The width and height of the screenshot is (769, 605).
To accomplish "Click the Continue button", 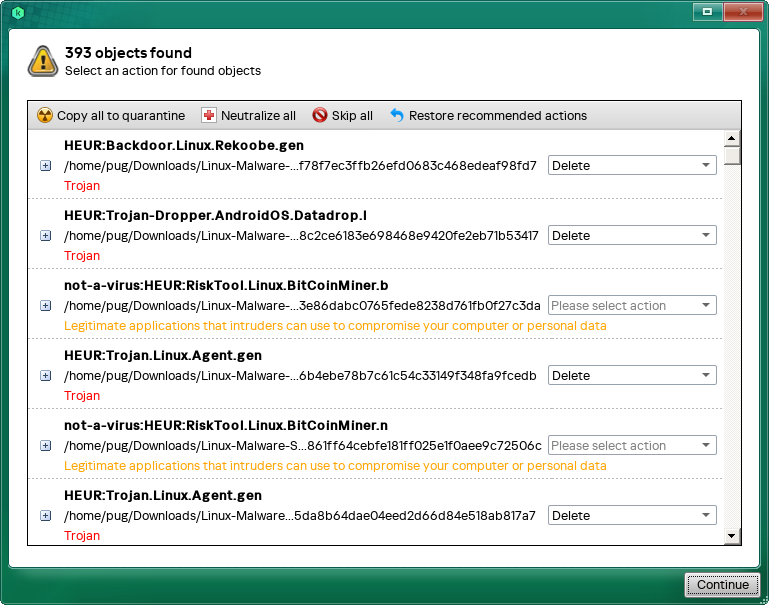I will 722,585.
